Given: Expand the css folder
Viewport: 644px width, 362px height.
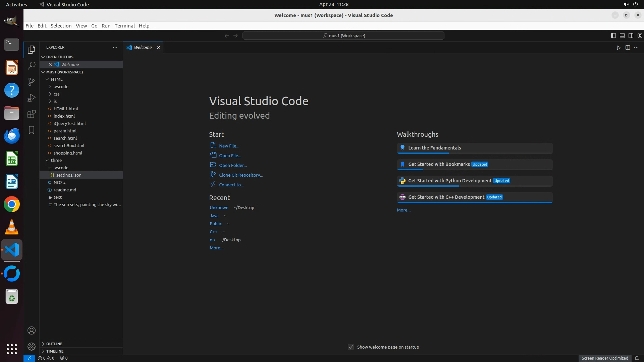Looking at the screenshot, I should click(x=56, y=94).
